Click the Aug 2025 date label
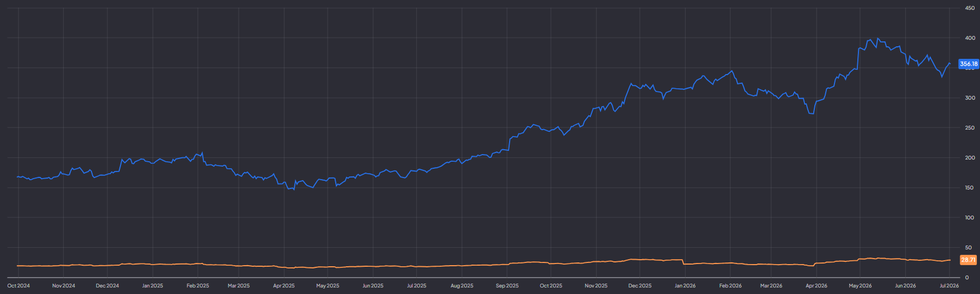Screen dimensions: 980x294 tap(462, 286)
